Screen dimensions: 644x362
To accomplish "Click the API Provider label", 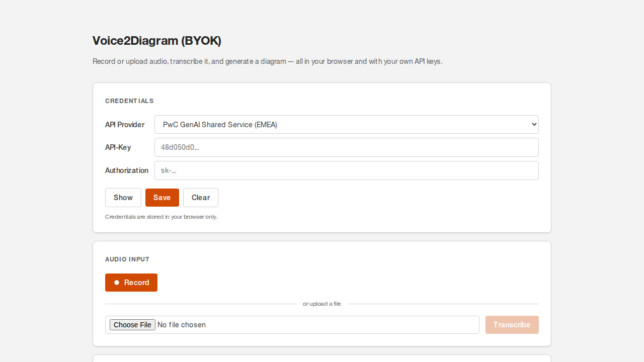I will [x=125, y=125].
